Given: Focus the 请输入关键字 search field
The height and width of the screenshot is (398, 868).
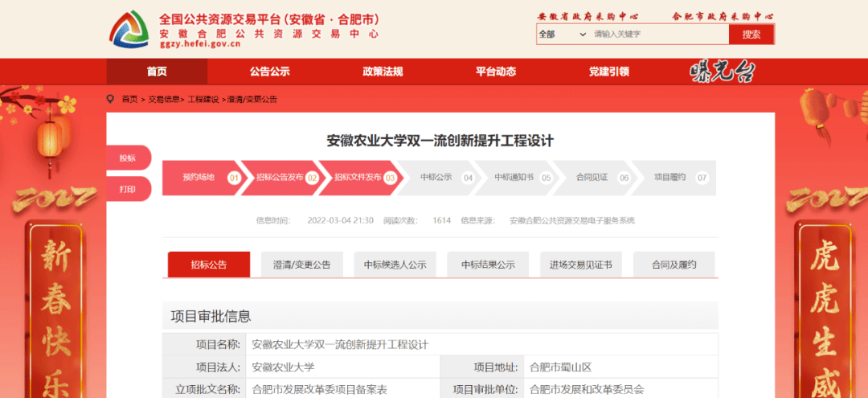Looking at the screenshot, I should point(659,35).
